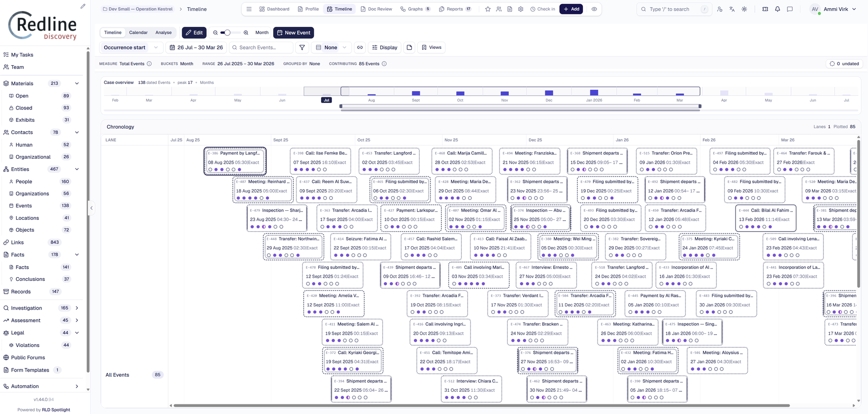Open the Occurrence start dropdown
868x414 pixels.
[131, 47]
